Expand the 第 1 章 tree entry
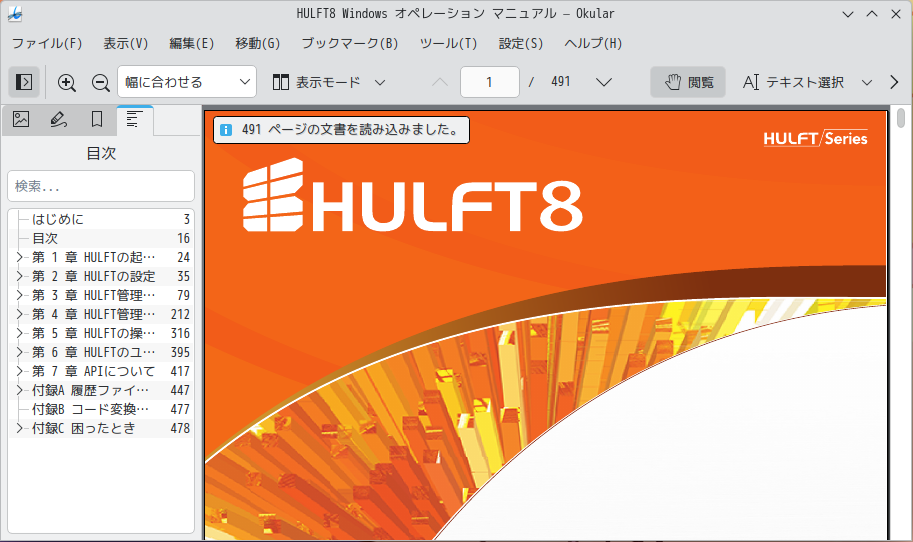 19,257
